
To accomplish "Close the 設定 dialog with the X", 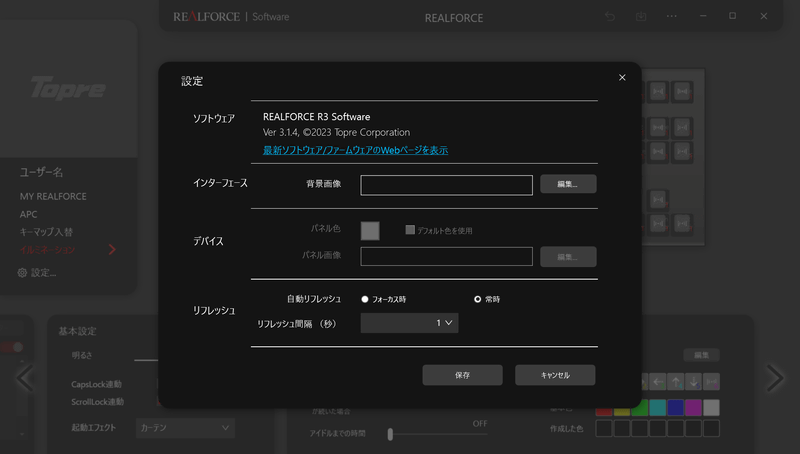I will pos(622,78).
